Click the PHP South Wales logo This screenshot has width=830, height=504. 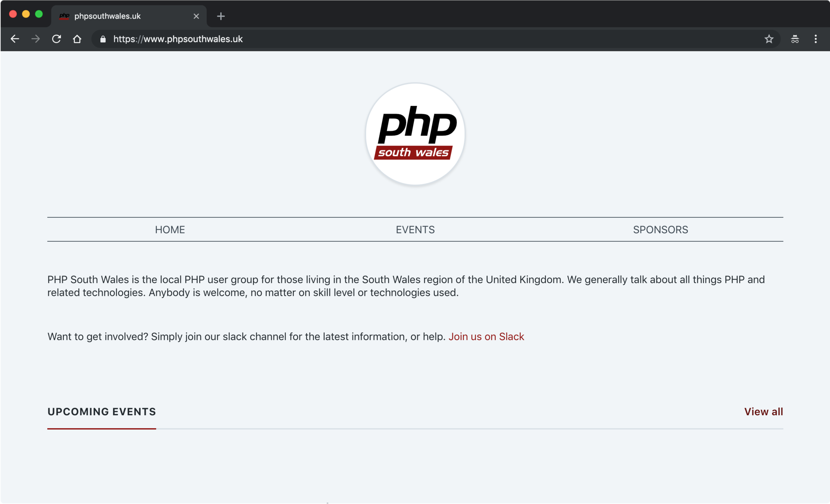pos(415,134)
